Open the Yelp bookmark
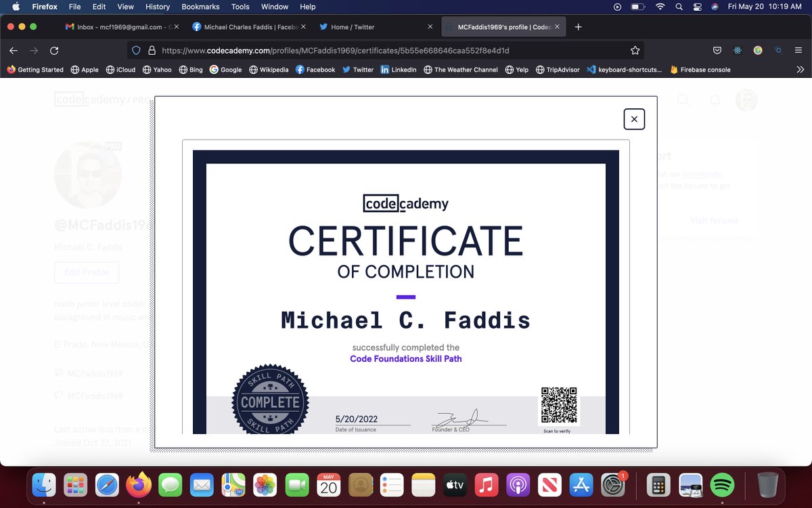This screenshot has height=508, width=812. 516,69
